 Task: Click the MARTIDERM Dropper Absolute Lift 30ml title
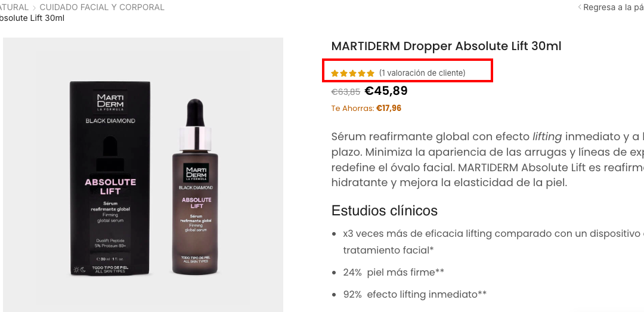(x=446, y=46)
